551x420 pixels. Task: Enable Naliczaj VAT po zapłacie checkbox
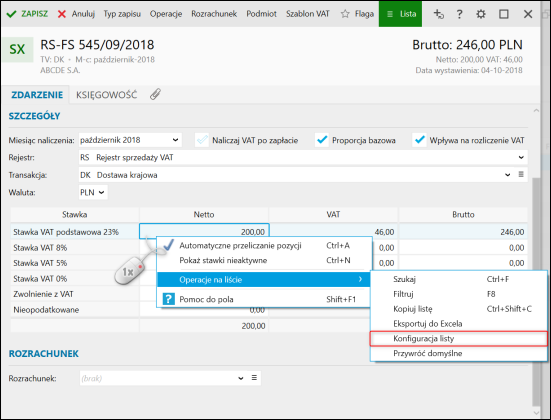click(202, 140)
